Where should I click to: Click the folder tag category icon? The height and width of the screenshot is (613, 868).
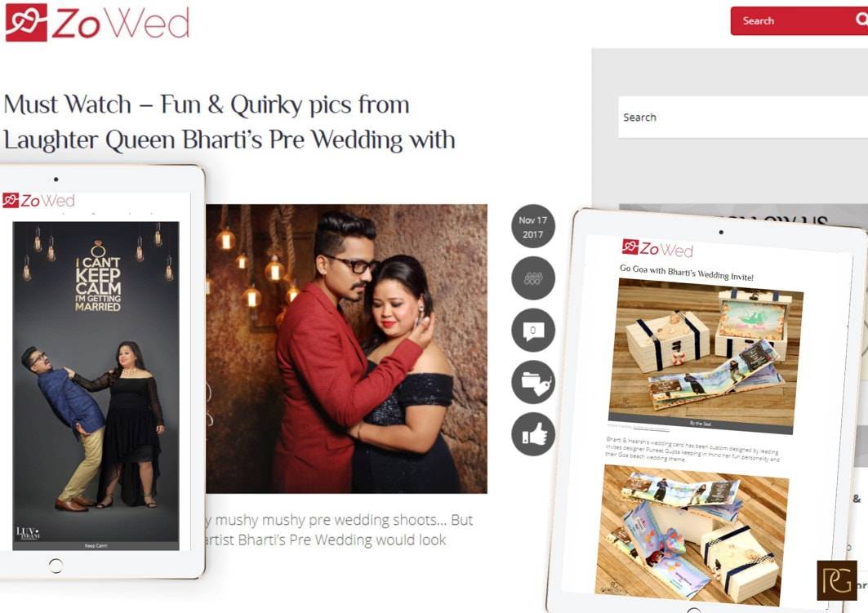click(x=533, y=382)
